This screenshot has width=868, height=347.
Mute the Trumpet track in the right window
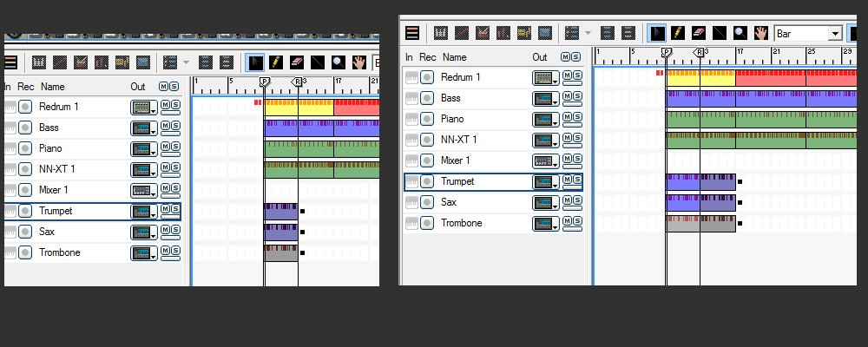pyautogui.click(x=566, y=180)
